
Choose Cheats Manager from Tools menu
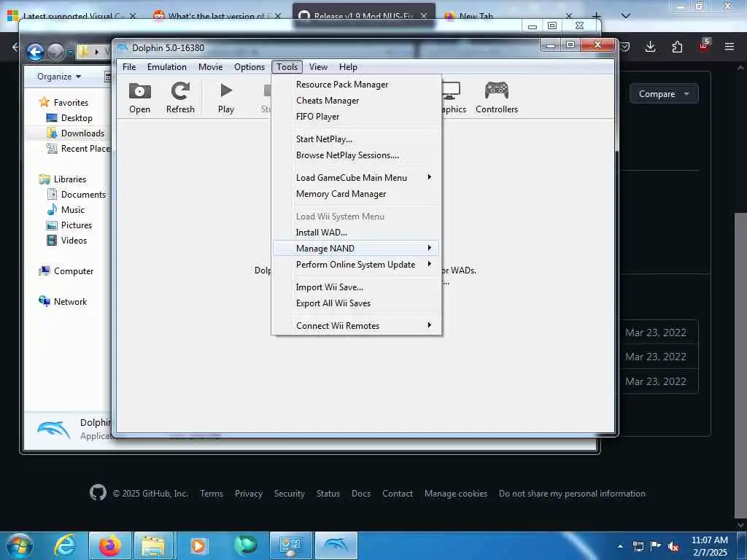pyautogui.click(x=356, y=101)
